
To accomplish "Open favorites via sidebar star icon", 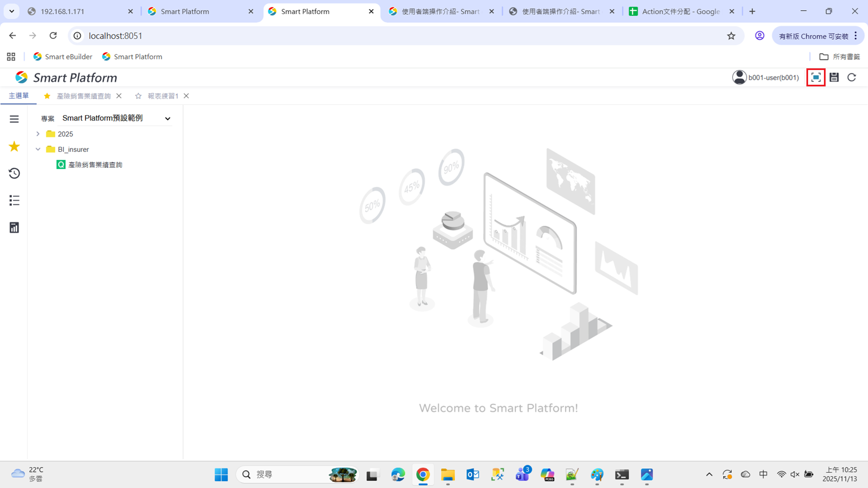I will (x=14, y=147).
